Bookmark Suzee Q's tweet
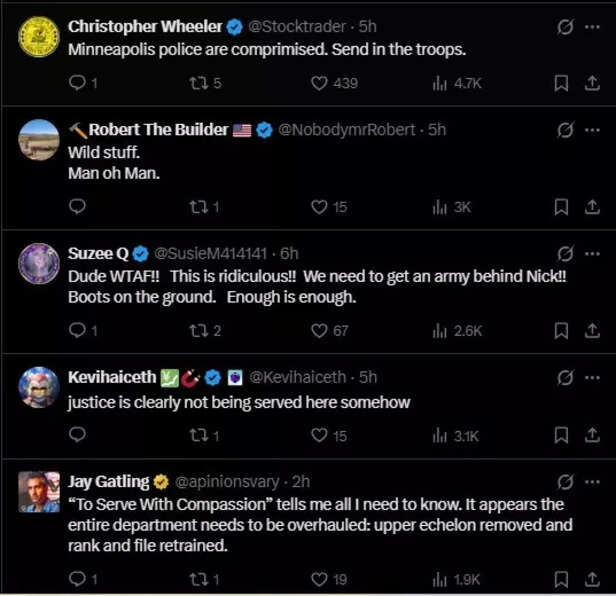Screen dimensions: 616x596 pos(561,331)
